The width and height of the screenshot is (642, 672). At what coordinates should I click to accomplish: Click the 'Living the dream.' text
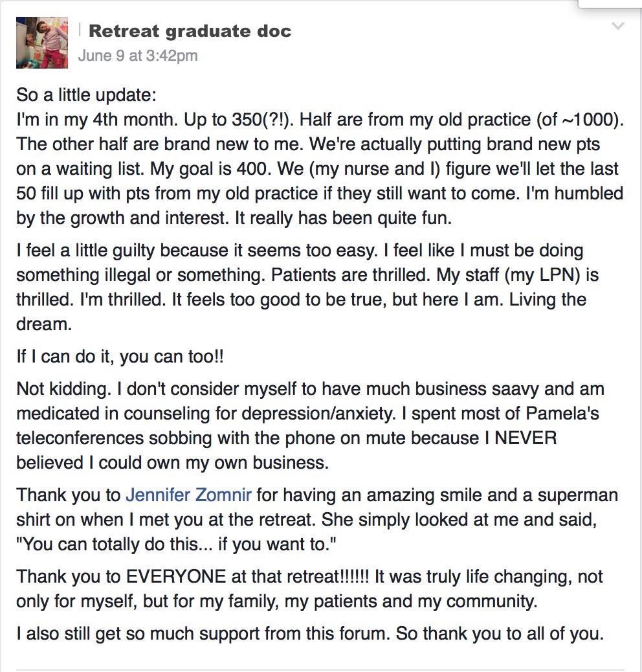pos(301,311)
